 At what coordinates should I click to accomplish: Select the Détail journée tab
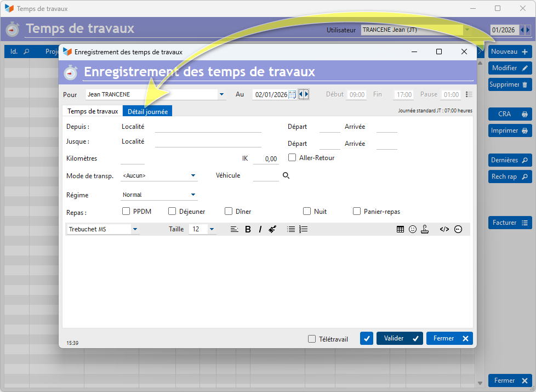147,111
